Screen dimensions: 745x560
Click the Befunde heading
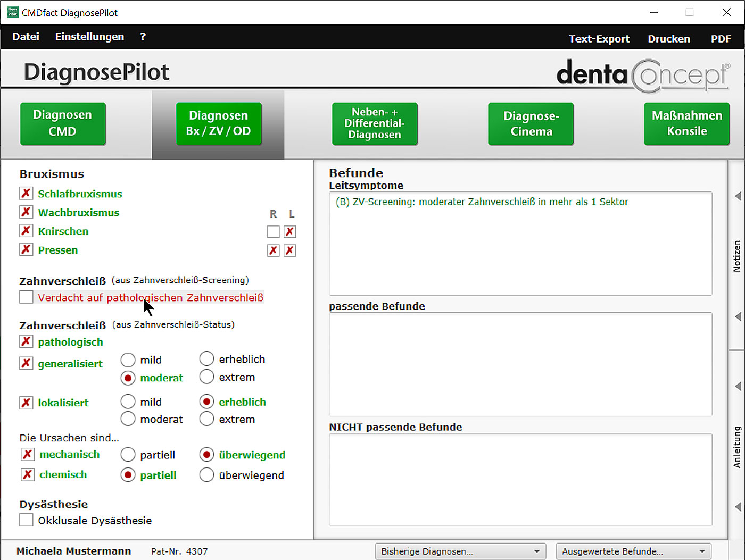tap(356, 173)
